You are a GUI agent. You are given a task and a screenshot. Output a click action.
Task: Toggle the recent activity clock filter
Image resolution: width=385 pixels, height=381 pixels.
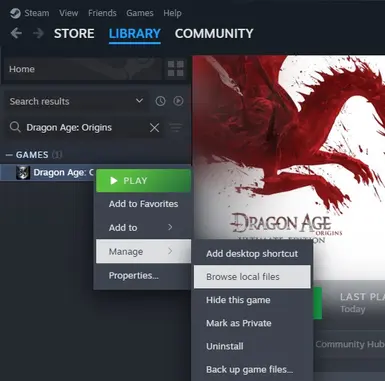160,101
